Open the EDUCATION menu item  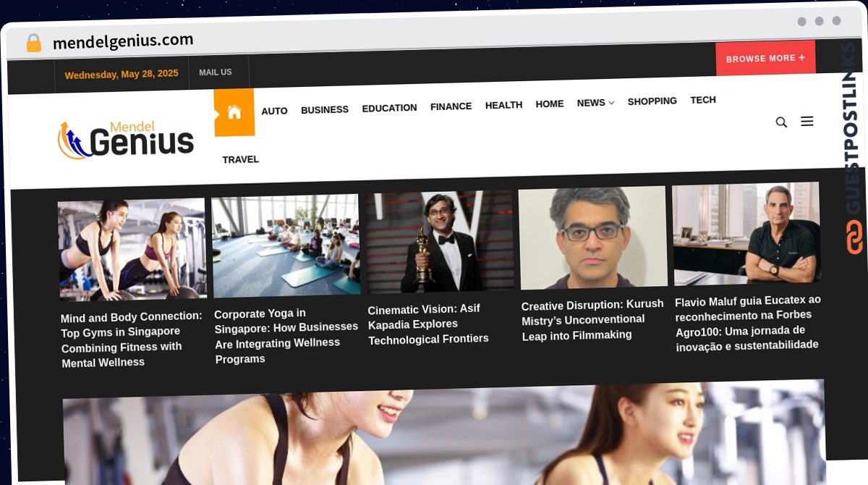click(389, 108)
